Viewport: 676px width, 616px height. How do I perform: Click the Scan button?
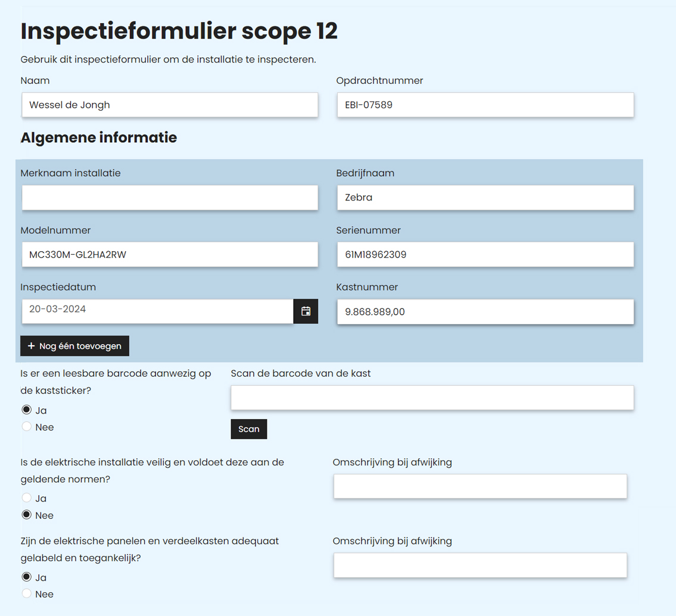[248, 429]
